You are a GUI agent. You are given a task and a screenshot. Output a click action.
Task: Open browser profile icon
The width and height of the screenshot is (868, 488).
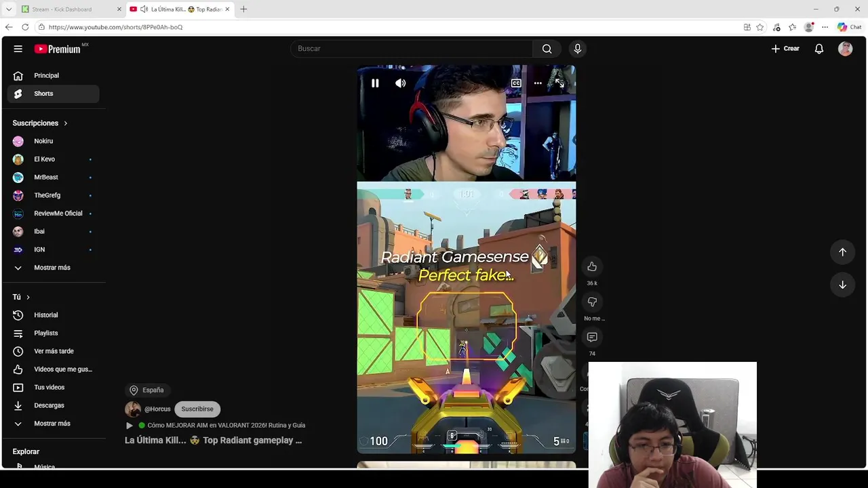809,27
